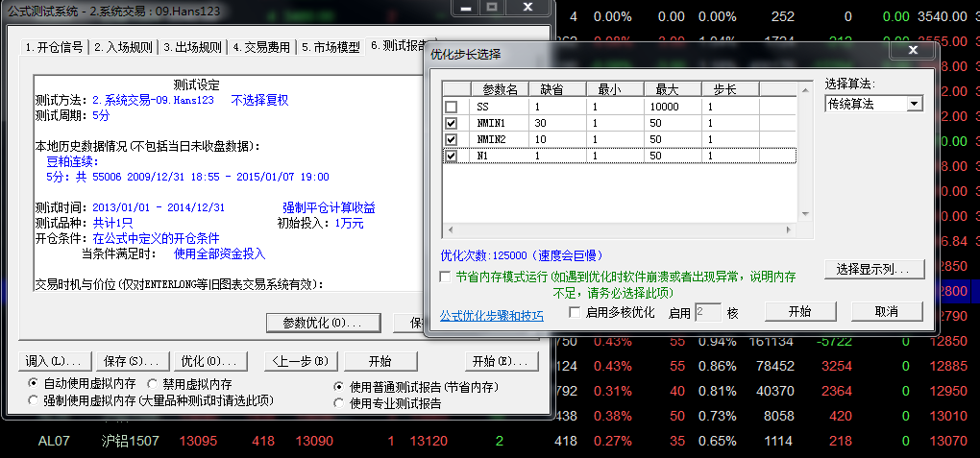Click the 选择显示列... button

pos(873,269)
